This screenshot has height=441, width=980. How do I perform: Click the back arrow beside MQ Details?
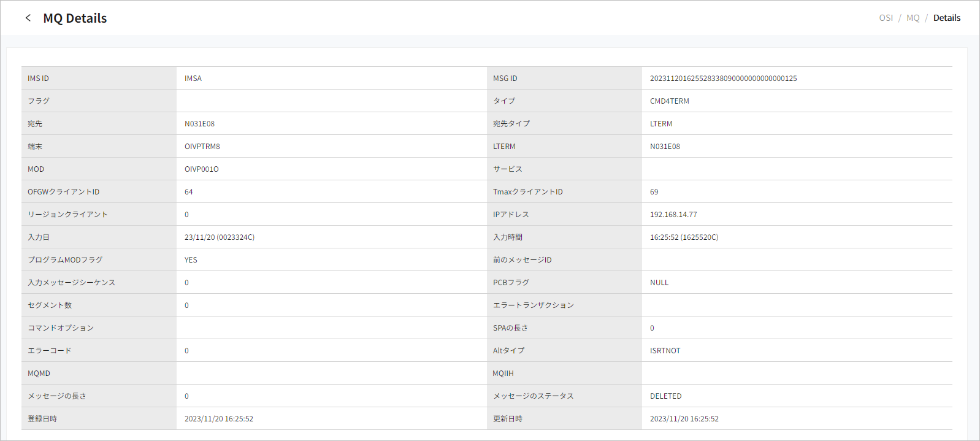point(28,18)
